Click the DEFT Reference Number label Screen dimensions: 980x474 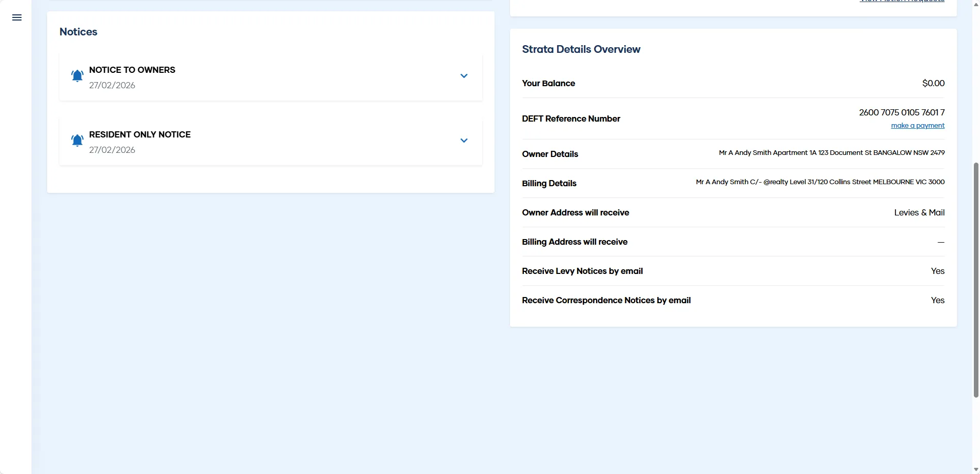tap(571, 118)
